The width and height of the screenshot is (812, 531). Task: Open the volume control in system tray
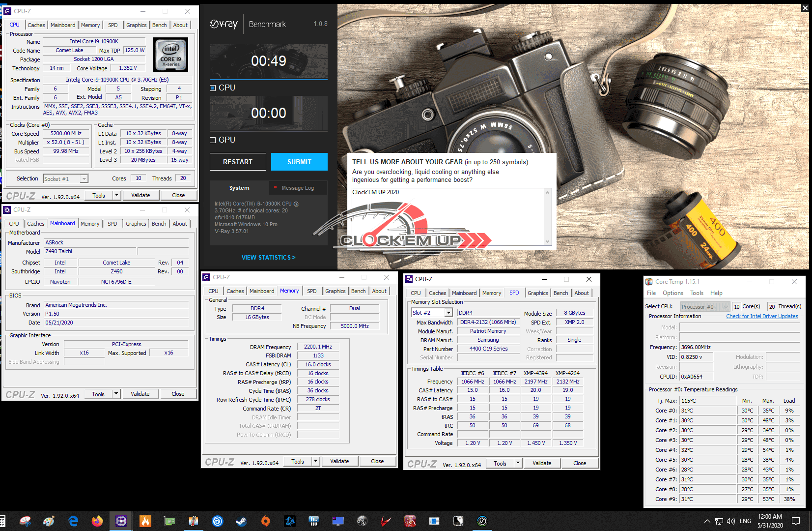coord(731,521)
